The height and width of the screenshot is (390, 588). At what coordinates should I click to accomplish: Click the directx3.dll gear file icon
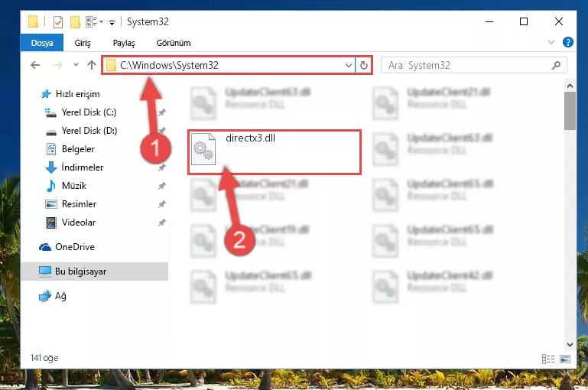point(203,149)
